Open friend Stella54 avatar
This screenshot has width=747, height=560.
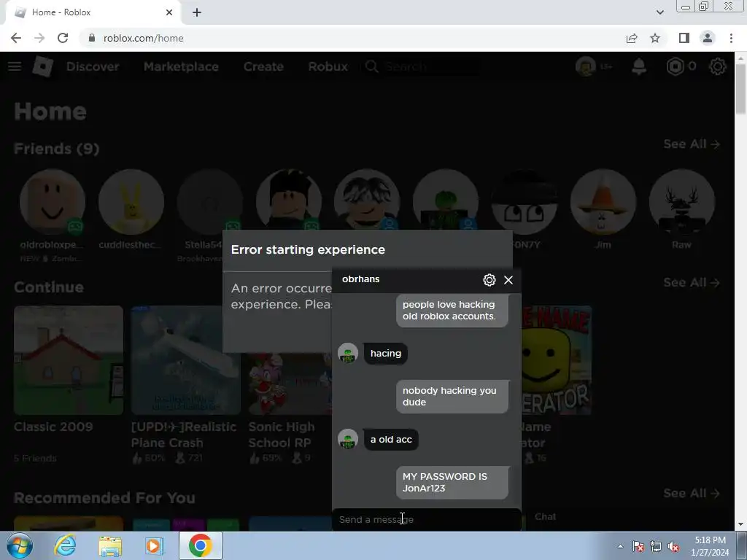[209, 202]
